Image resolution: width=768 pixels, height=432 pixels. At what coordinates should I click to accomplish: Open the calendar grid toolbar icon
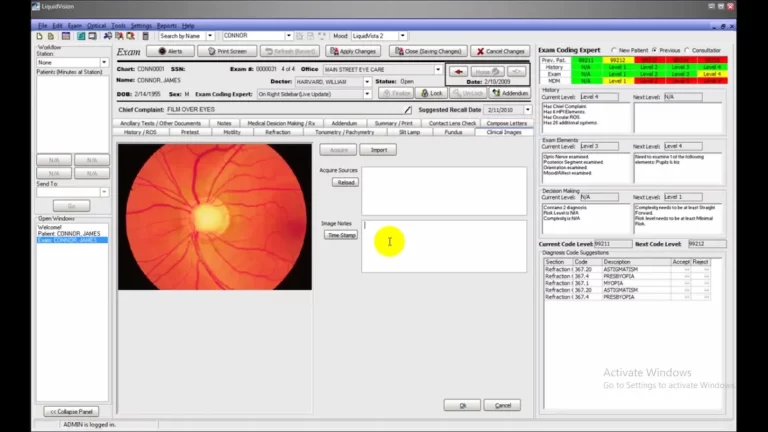(x=66, y=36)
